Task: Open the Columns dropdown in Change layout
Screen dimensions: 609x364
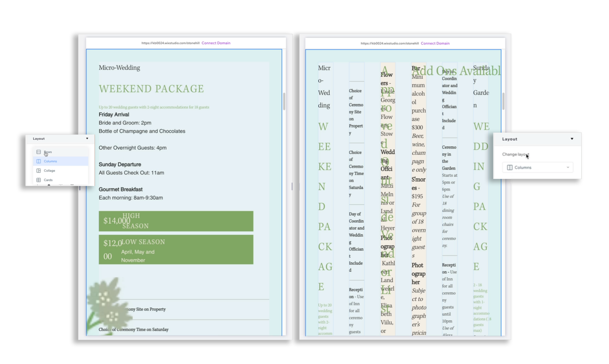Action: [x=568, y=167]
